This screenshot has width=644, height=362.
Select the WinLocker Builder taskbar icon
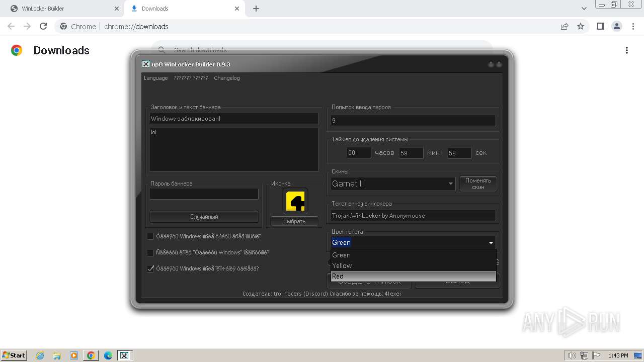[124, 355]
